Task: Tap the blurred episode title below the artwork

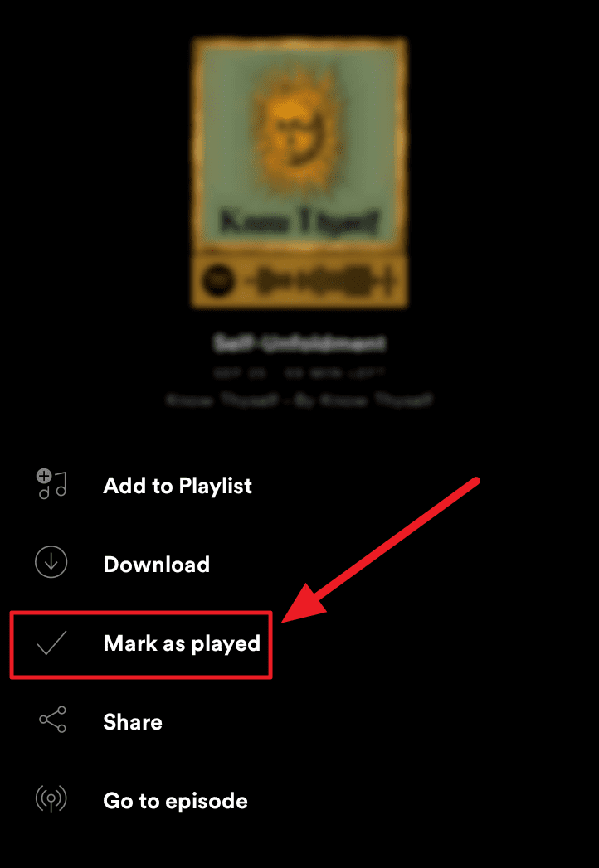Action: pyautogui.click(x=299, y=343)
